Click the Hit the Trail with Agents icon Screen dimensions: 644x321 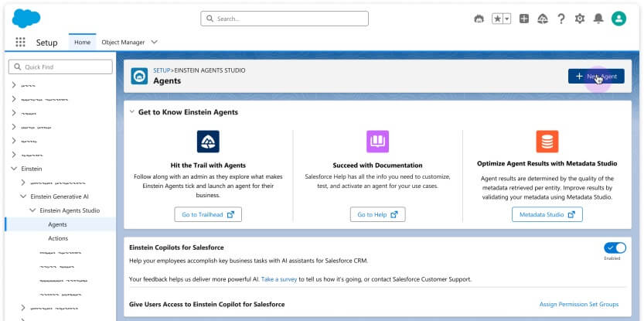[208, 142]
